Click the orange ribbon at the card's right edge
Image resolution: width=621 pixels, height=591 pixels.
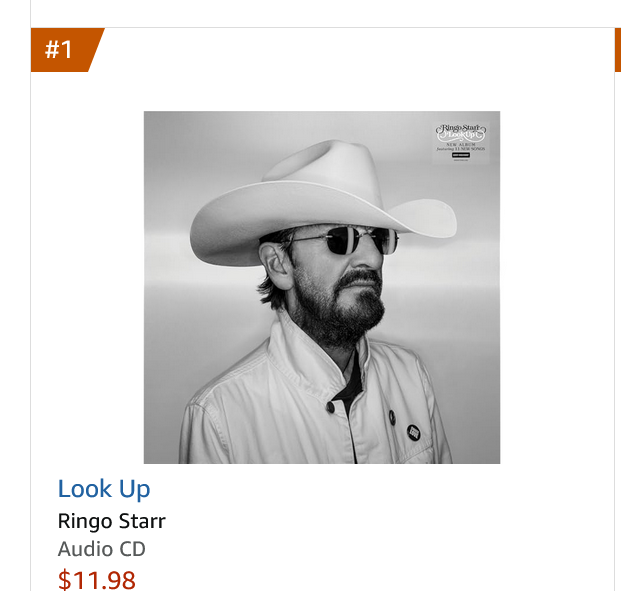point(617,50)
